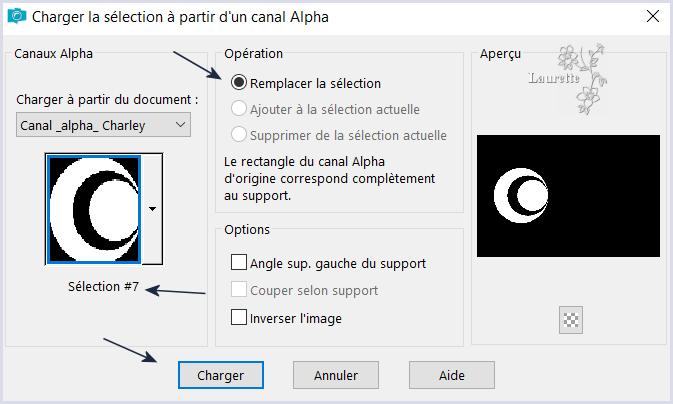Screen dimensions: 673x404
Task: Click the PaintShop Pro app icon in title bar
Action: coord(17,16)
